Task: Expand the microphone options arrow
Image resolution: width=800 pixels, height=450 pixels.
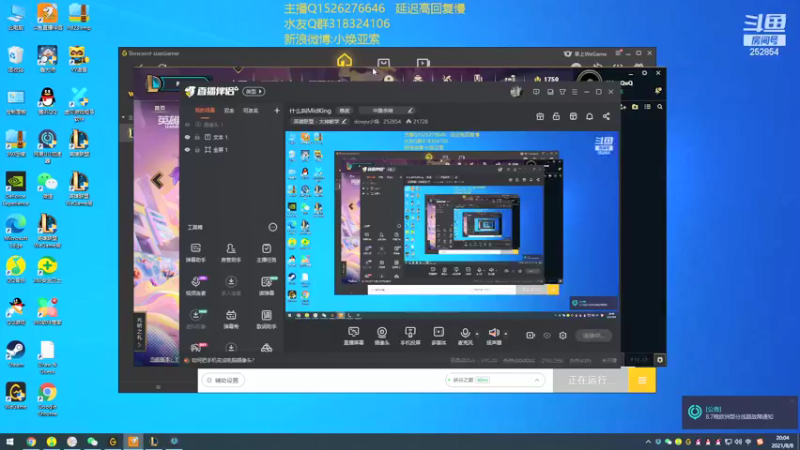Action: (x=477, y=334)
